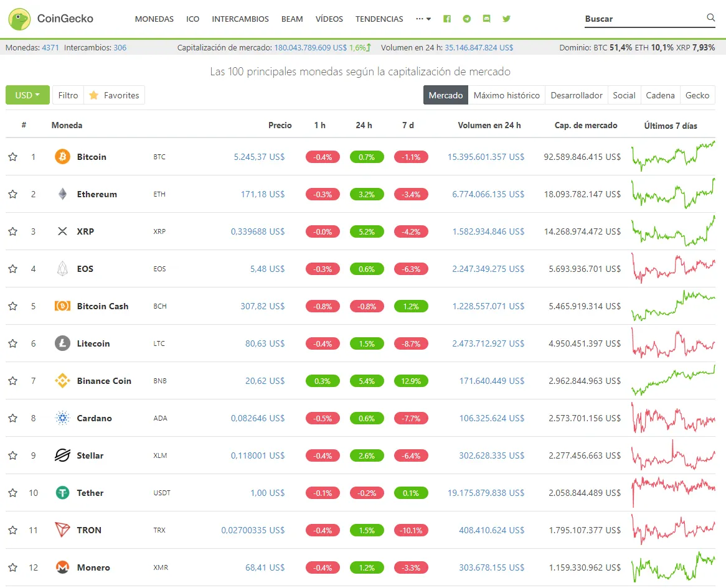Star TRON as favorite

[13, 530]
